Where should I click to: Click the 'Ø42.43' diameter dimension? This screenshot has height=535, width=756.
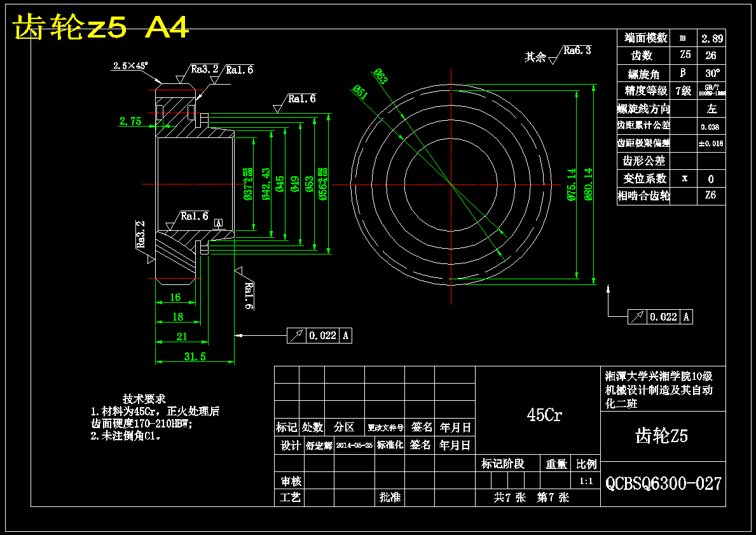[x=266, y=184]
